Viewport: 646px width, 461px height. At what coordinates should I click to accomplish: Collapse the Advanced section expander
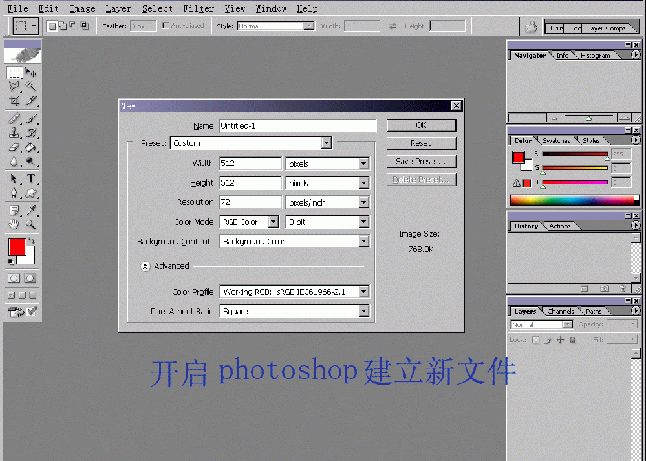(x=145, y=266)
